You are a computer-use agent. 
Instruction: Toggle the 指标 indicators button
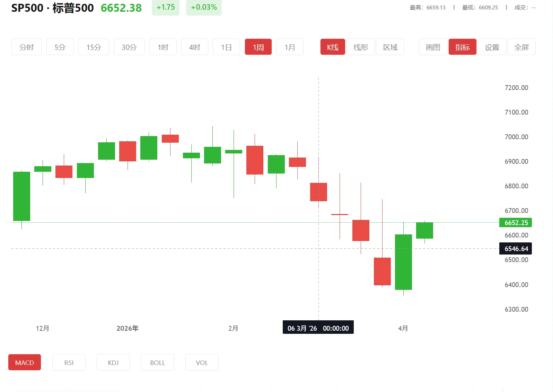(462, 47)
